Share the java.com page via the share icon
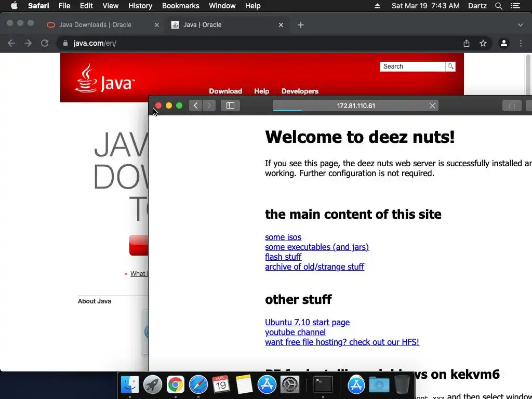This screenshot has width=532, height=399. pyautogui.click(x=467, y=43)
